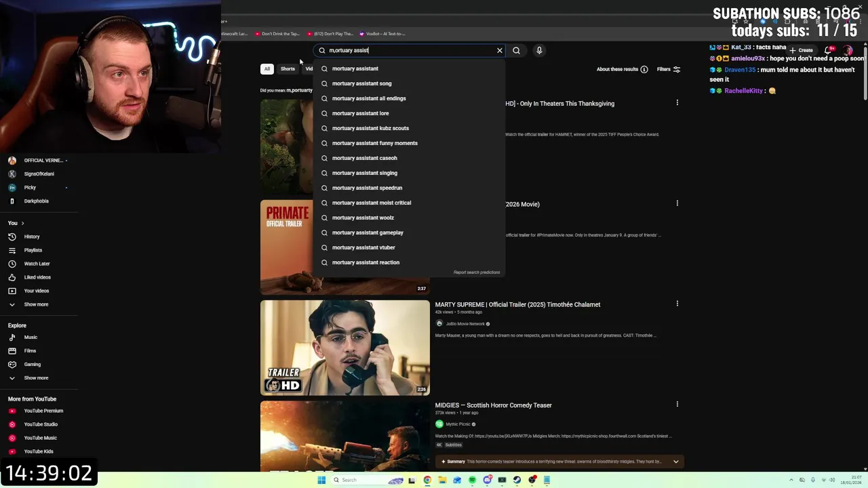Choose suggestion 'mortuary assistant gameplay'

409,232
